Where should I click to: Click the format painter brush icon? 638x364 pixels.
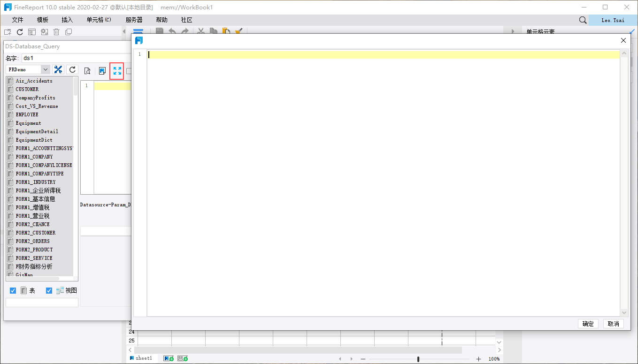[238, 31]
